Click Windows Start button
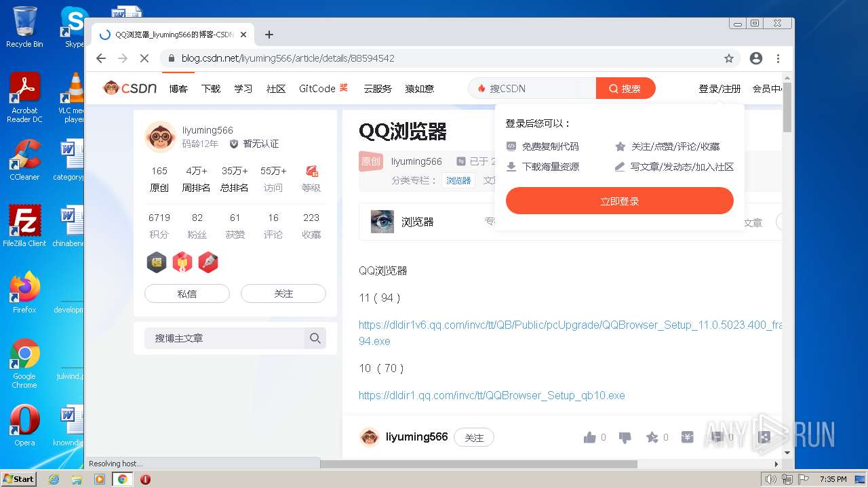868x488 pixels. [19, 479]
